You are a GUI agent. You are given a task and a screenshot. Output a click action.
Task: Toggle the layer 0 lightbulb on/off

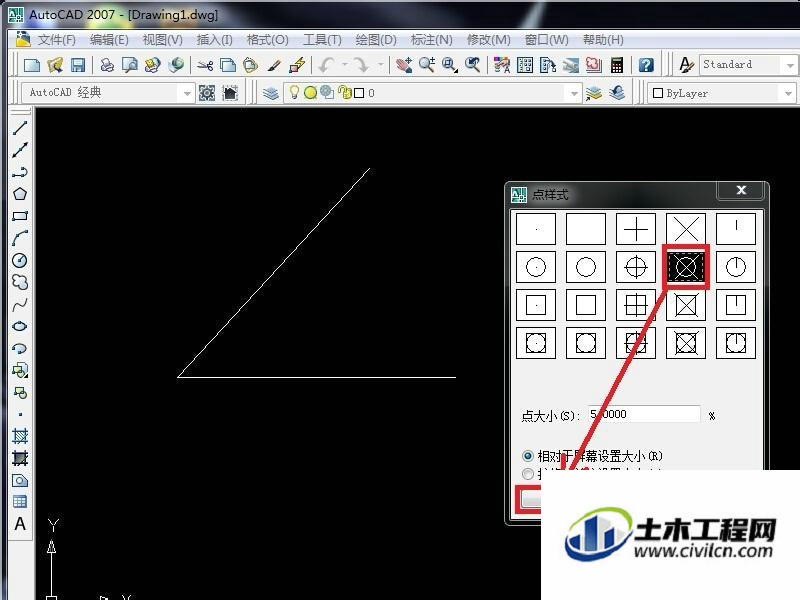coord(294,92)
